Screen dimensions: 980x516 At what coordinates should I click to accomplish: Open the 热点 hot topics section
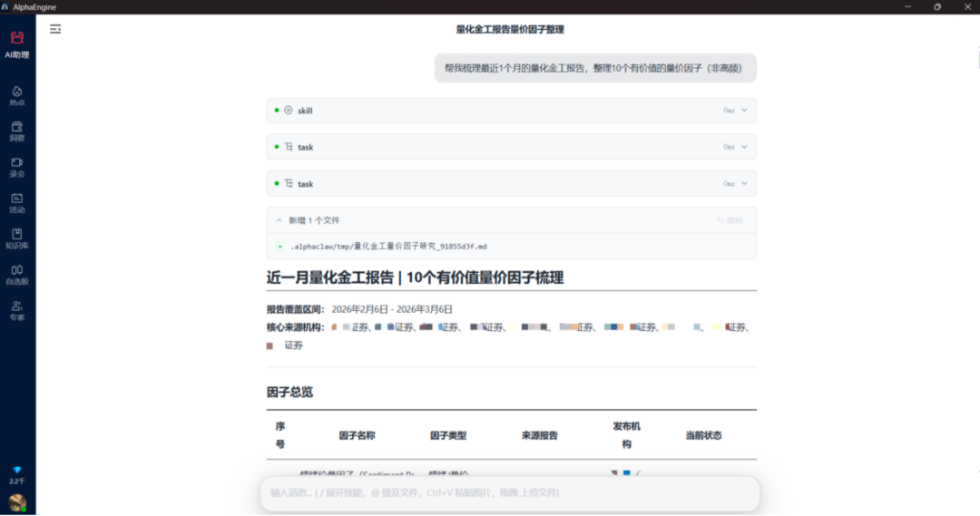(x=17, y=95)
